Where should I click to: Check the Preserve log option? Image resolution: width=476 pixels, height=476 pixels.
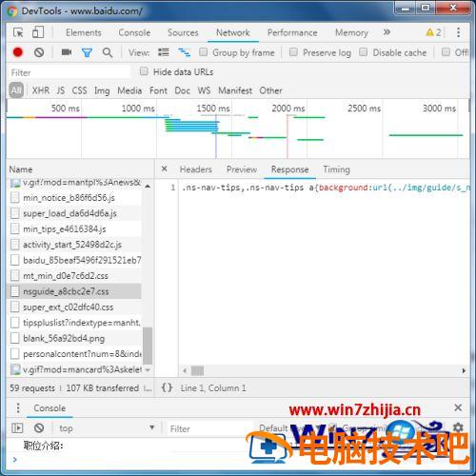click(293, 52)
